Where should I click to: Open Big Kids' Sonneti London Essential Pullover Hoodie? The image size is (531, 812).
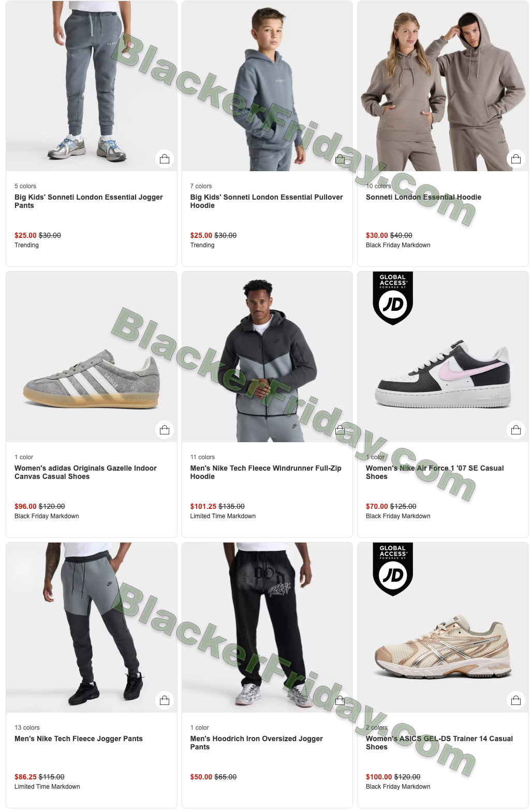click(x=267, y=201)
